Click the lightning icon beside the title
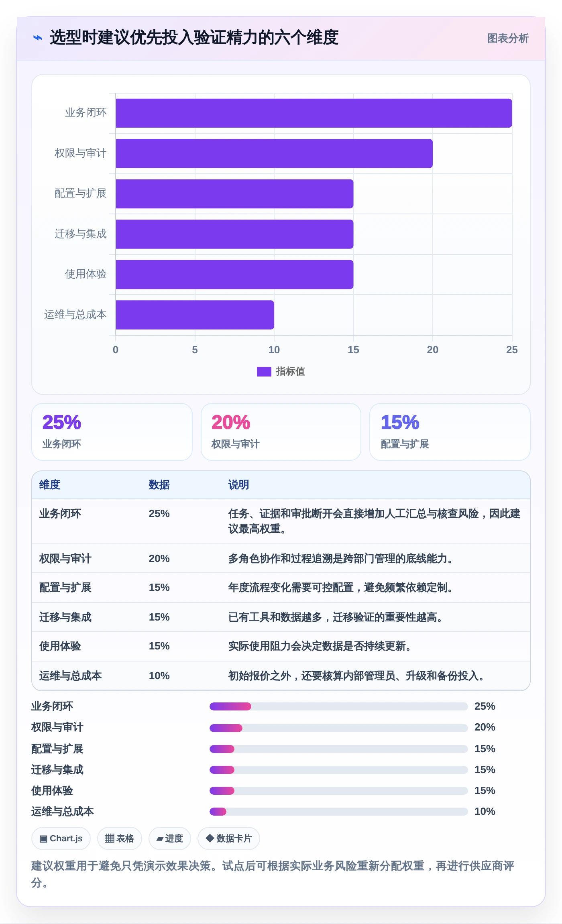562x924 pixels. tap(37, 38)
